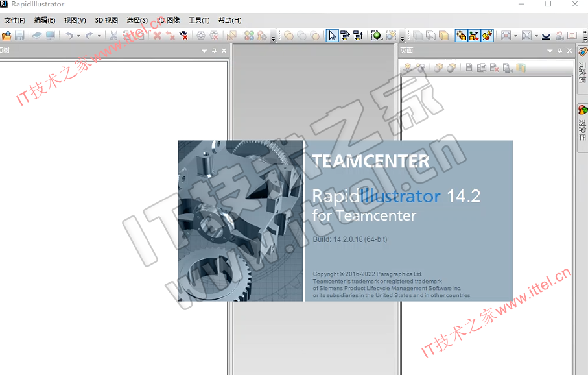
Task: Click the duplicate pages icon in 页面 panel
Action: pyautogui.click(x=482, y=67)
